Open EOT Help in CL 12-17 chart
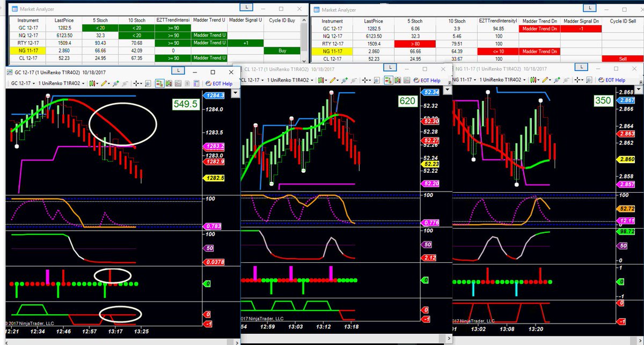 point(427,80)
